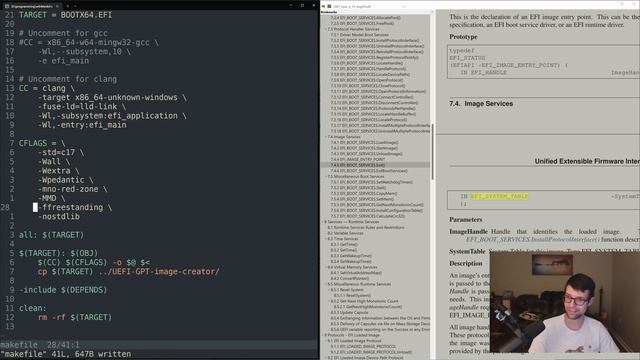Close the terminal makefile tab

pyautogui.click(x=57, y=6)
